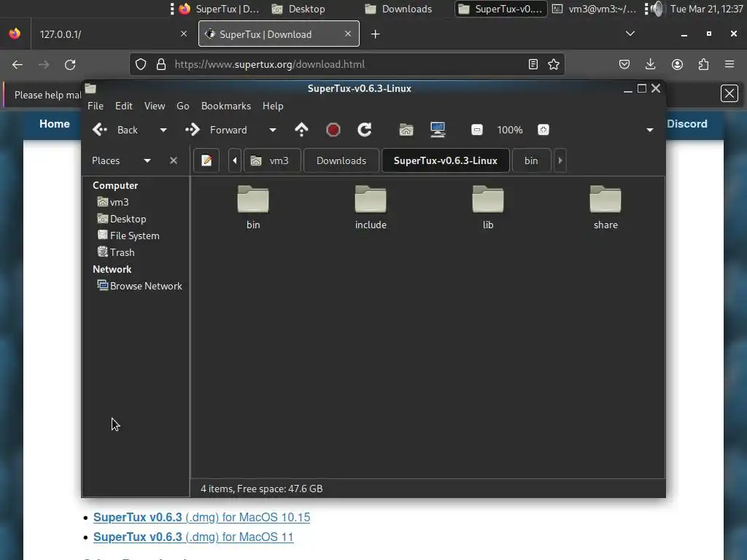Toggle Firefox reader view icon
Image resolution: width=747 pixels, height=560 pixels.
[533, 64]
